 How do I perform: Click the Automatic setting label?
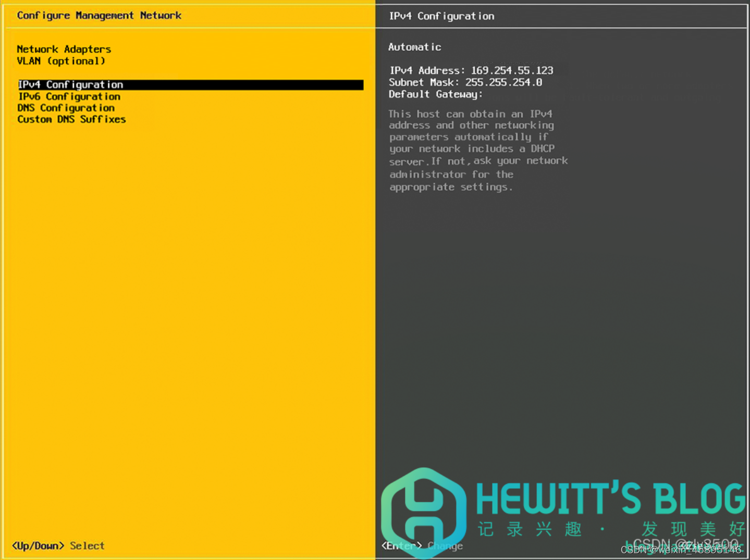point(414,47)
